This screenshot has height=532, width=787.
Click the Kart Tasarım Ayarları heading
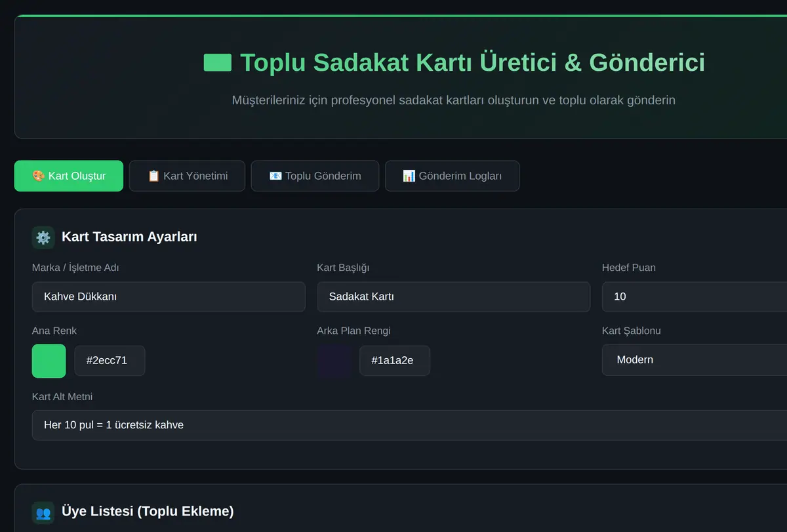coord(129,237)
